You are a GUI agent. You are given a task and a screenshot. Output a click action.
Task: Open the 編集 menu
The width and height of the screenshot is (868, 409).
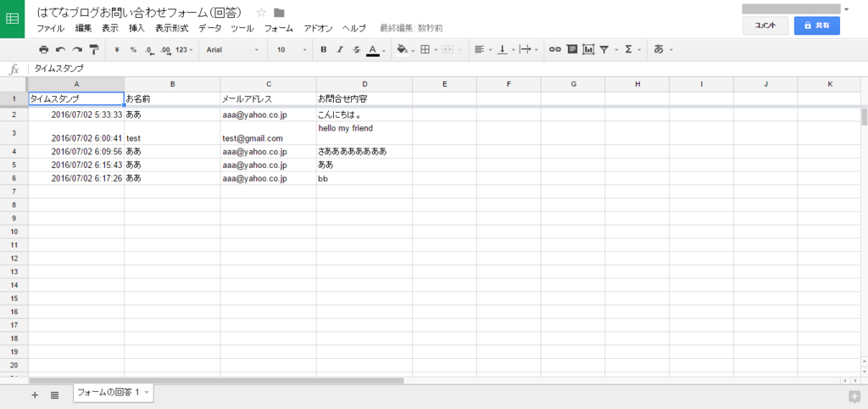[x=84, y=28]
